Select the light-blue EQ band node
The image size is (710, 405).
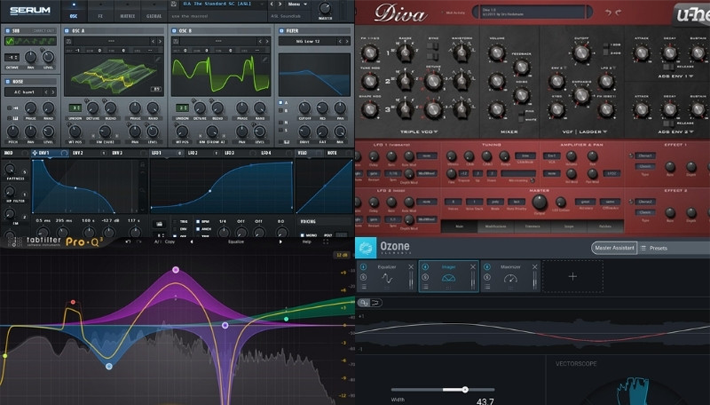(109, 366)
